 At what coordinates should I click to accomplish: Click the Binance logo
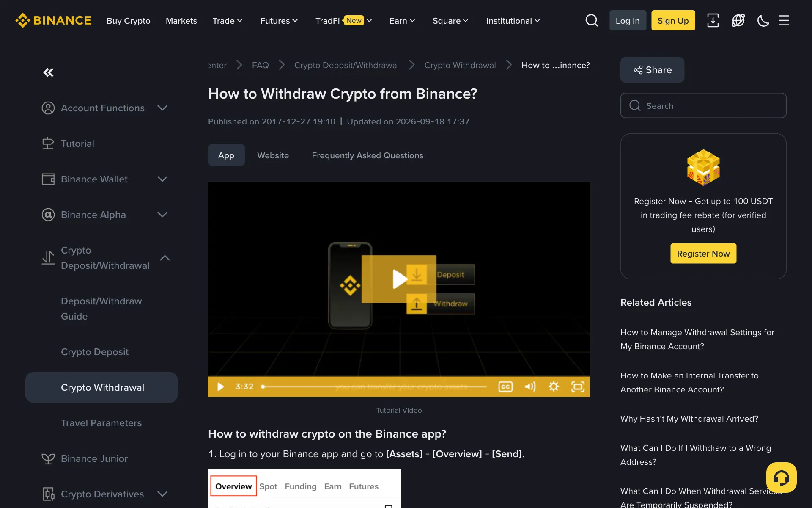click(53, 20)
